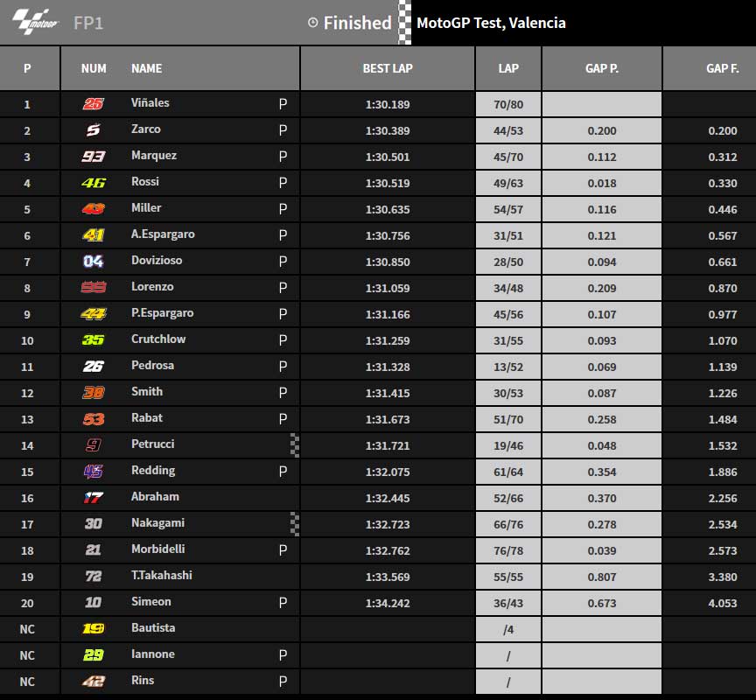Viewport: 756px width, 700px height.
Task: Click the MotoGP Test, Valencia title
Action: tap(491, 23)
